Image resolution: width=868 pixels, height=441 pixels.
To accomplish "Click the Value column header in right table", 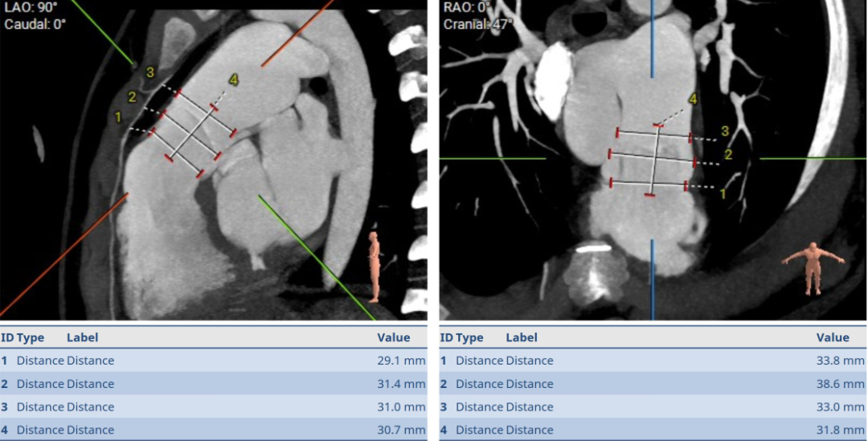I will pyautogui.click(x=833, y=337).
